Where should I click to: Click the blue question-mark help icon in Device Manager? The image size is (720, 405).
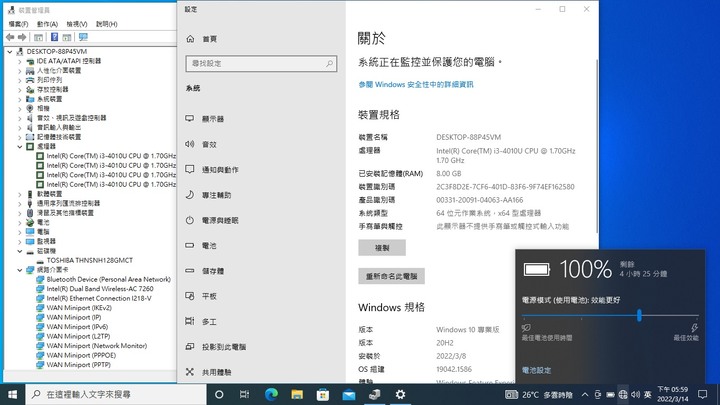54,37
